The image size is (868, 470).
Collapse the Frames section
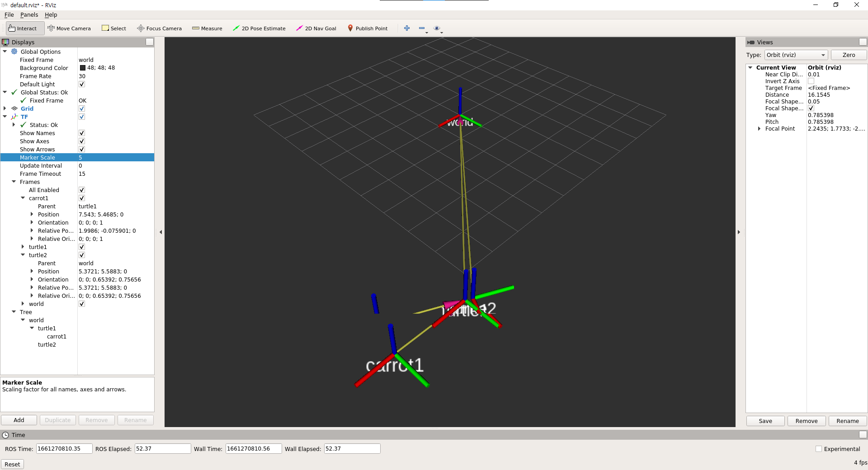pyautogui.click(x=14, y=182)
